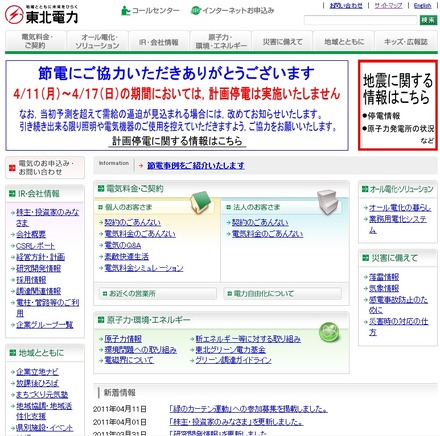Image resolution: width=440 pixels, height=436 pixels.
Task: Open 個人 電気料金のごあんない link
Action: pos(140,234)
